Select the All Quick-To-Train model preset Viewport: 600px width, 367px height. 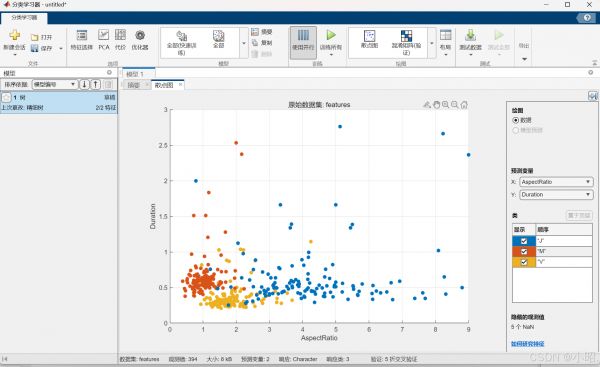181,42
